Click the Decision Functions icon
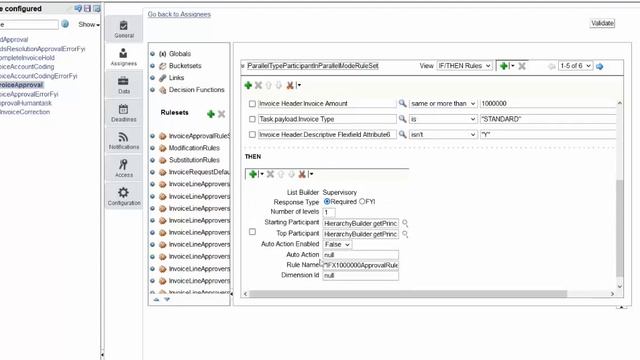 [x=162, y=90]
